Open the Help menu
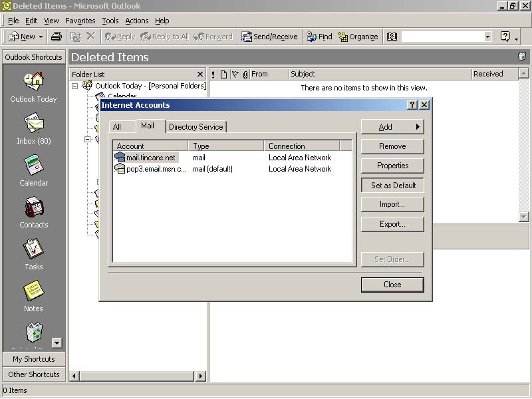 162,21
